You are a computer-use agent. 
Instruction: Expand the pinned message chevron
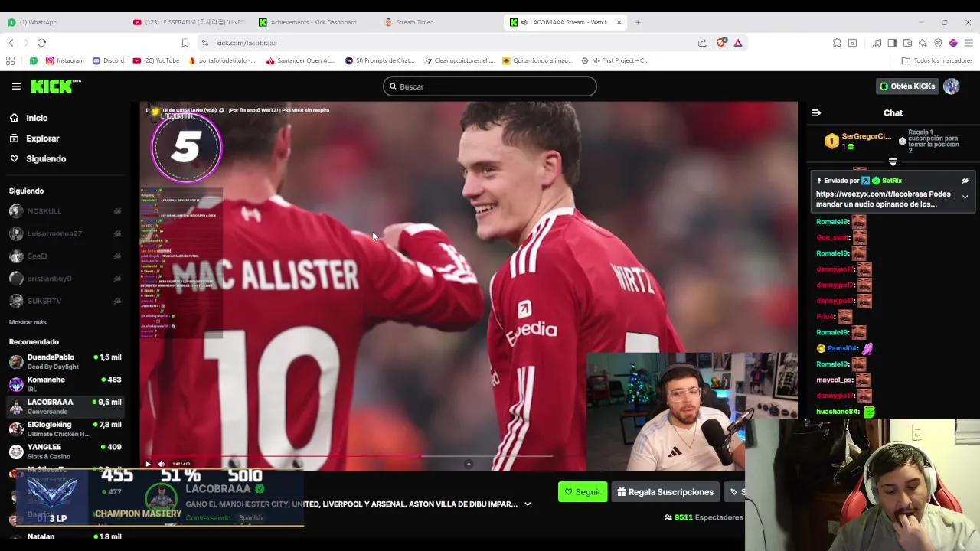click(965, 197)
